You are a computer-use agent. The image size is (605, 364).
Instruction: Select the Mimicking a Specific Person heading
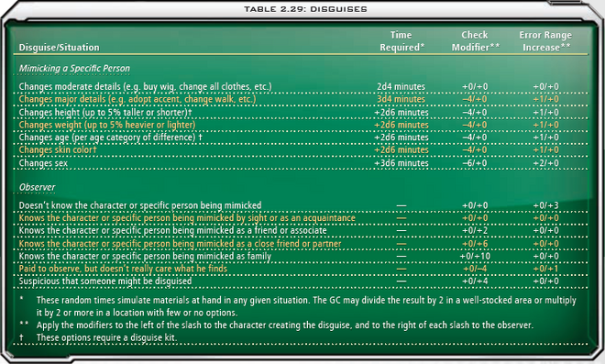(74, 69)
